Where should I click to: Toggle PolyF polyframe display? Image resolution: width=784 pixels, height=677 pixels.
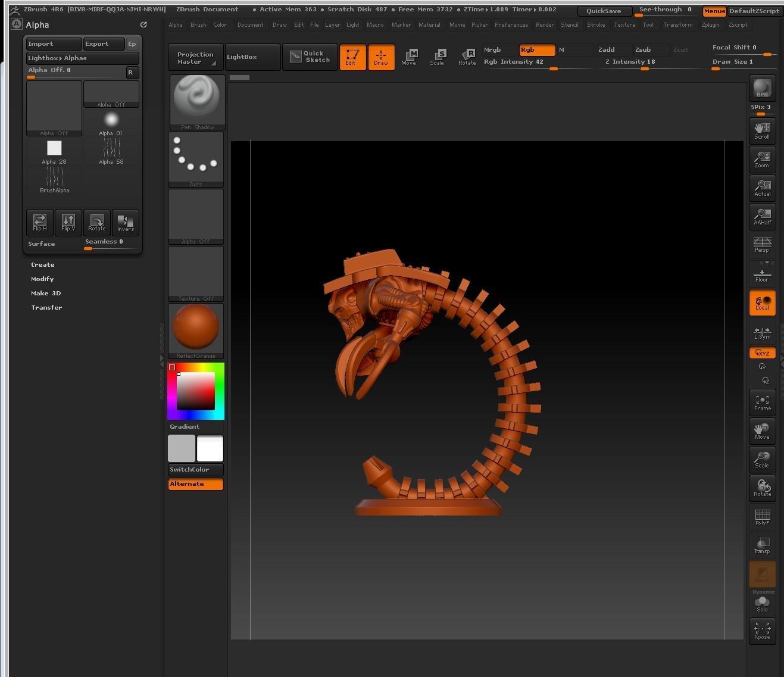[x=762, y=516]
